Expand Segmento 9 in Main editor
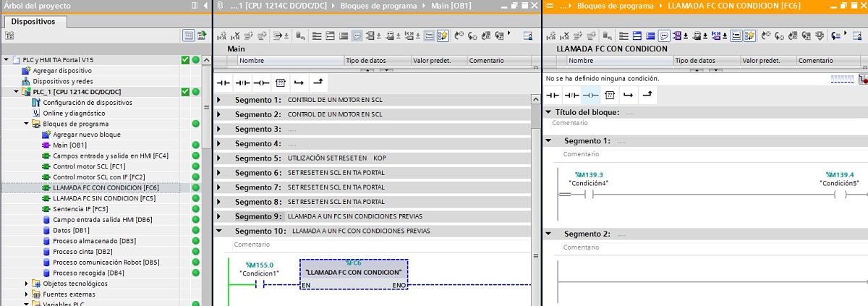This screenshot has width=868, height=306. pyautogui.click(x=220, y=216)
